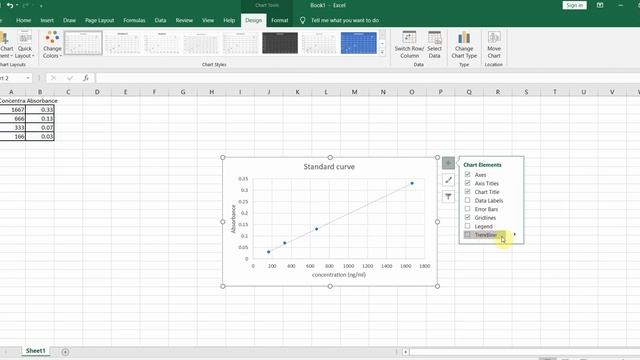Enable Error Bars checkbox
The height and width of the screenshot is (360, 640).
(x=467, y=209)
